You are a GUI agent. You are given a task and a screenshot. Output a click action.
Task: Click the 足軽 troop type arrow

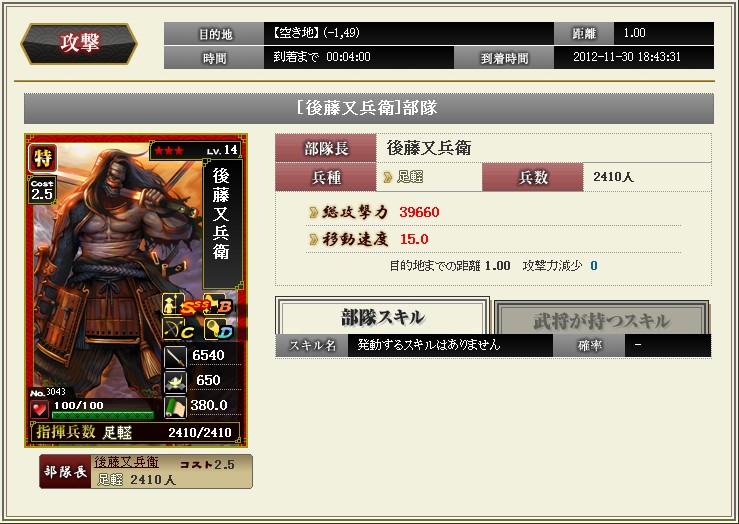[x=388, y=177]
